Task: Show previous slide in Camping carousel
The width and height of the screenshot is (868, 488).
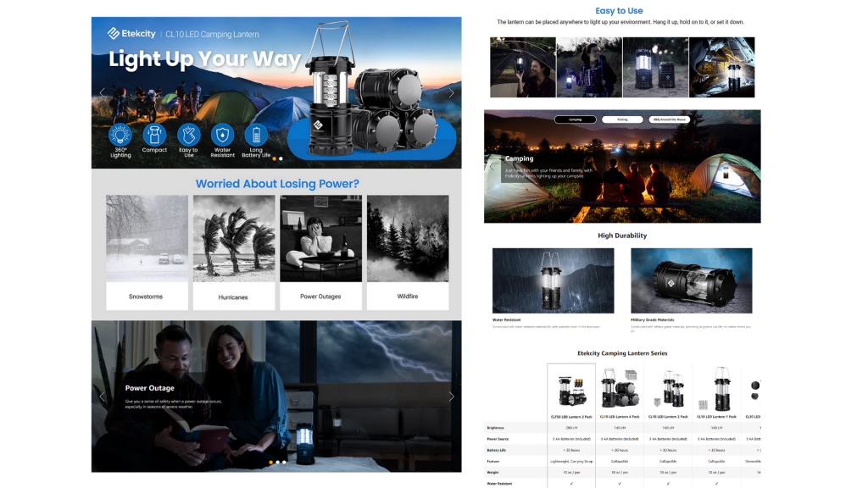Action: [492, 166]
